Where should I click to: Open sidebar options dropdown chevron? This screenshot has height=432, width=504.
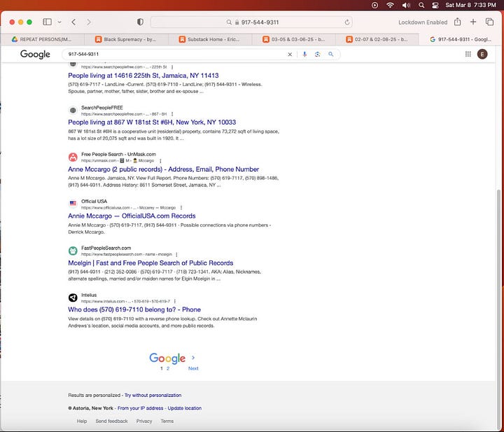tap(59, 22)
